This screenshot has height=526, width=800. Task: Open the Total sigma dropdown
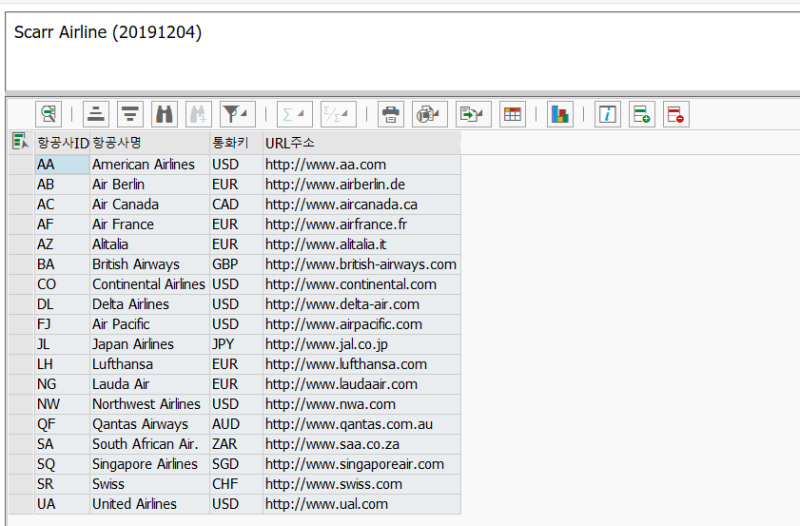pos(294,114)
